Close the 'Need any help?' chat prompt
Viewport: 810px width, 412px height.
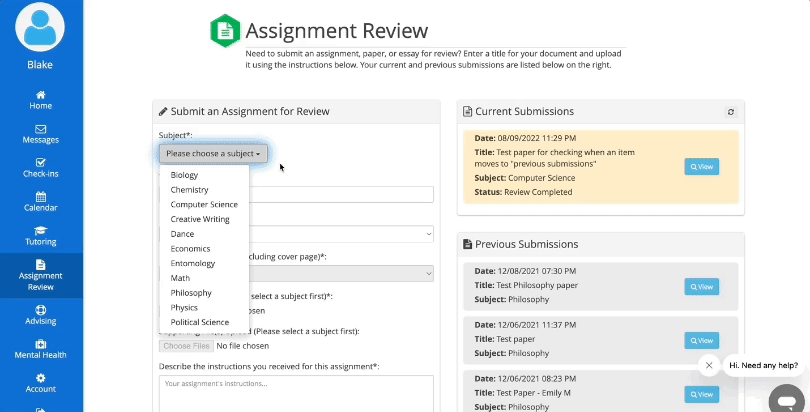709,366
